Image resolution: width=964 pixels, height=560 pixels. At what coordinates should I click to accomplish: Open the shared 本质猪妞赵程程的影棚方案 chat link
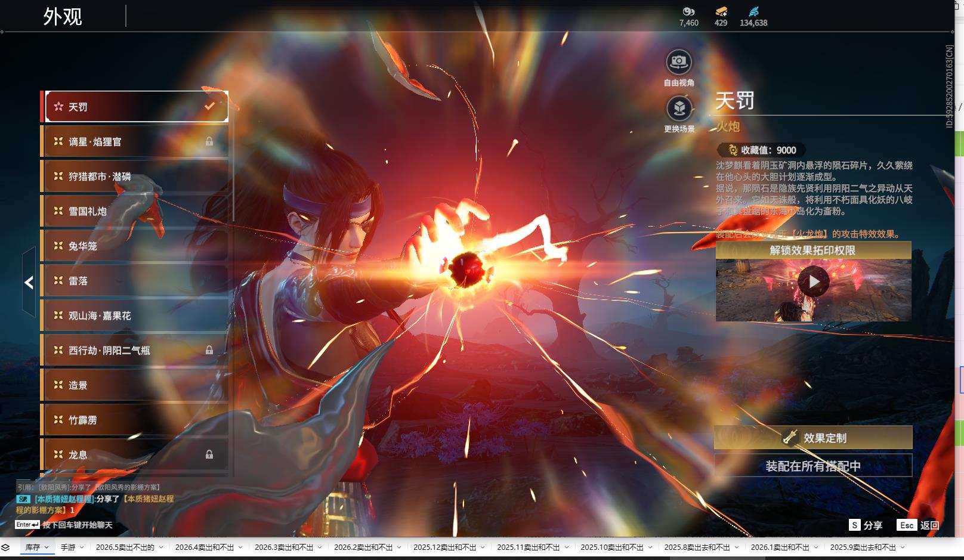click(x=95, y=505)
